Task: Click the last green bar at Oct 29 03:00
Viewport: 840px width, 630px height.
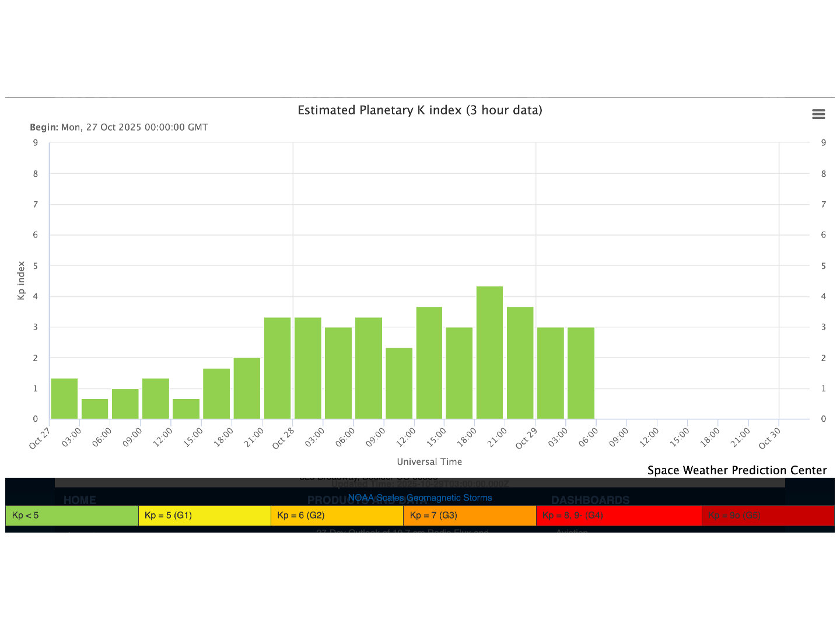Action: pos(580,373)
